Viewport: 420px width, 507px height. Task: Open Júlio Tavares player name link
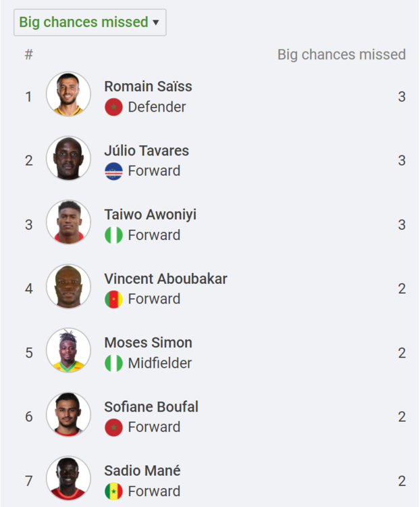pos(147,151)
